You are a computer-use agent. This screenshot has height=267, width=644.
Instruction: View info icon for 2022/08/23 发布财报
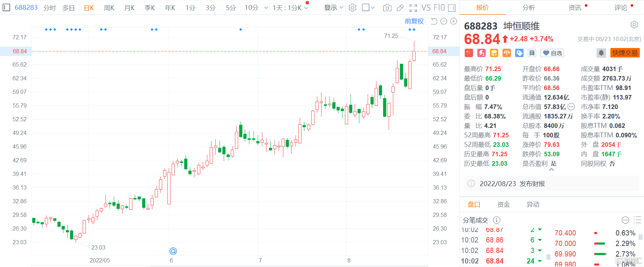pyautogui.click(x=471, y=184)
